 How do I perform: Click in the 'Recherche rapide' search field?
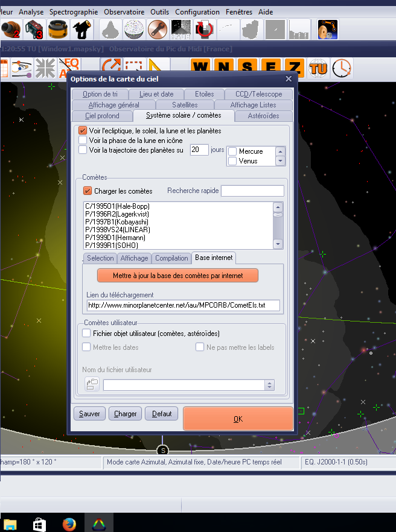(x=252, y=191)
